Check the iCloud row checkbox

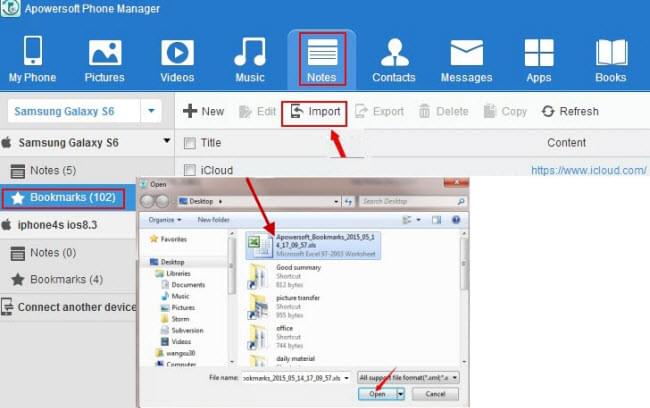[x=189, y=170]
